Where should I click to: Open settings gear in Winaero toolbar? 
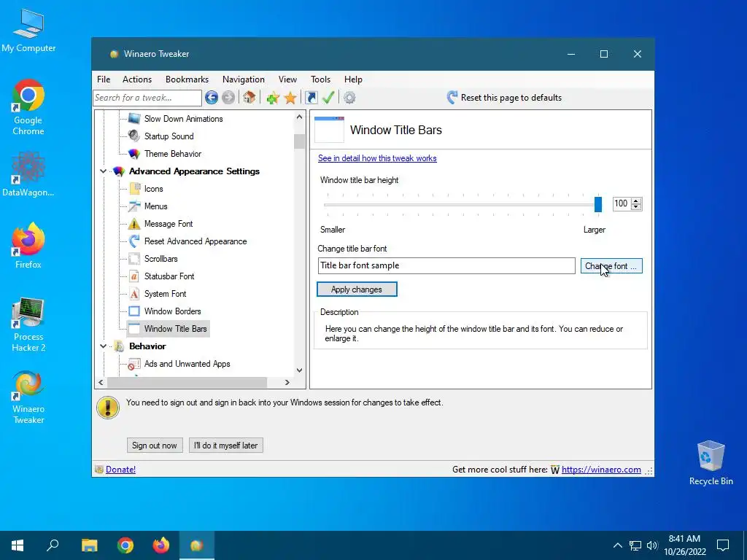point(349,98)
